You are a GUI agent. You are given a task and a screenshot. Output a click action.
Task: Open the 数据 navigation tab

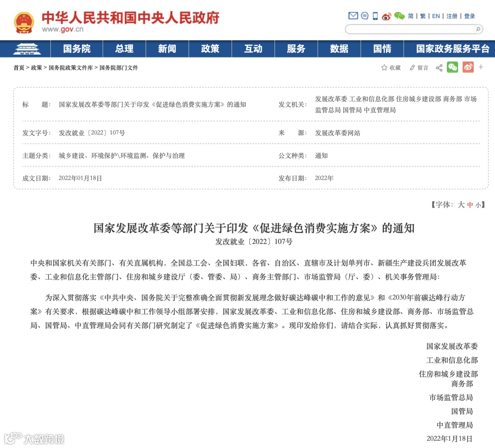(339, 49)
